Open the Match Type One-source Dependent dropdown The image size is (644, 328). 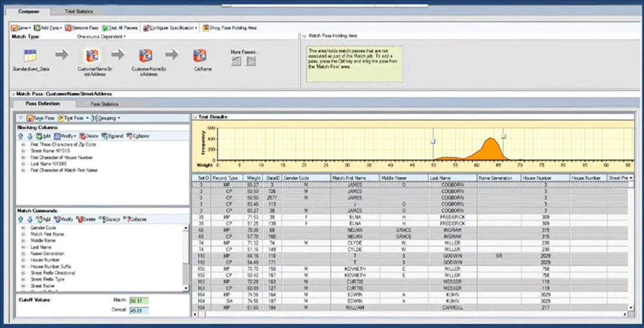(x=101, y=36)
